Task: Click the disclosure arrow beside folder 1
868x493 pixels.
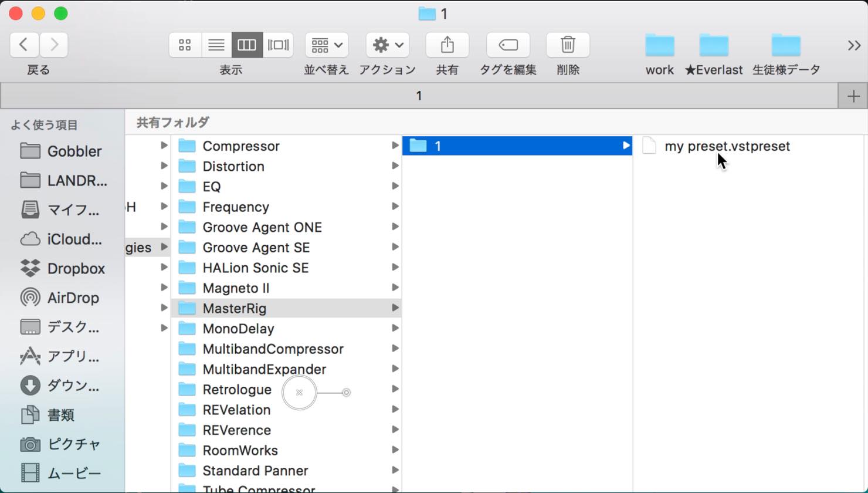Action: [x=626, y=146]
